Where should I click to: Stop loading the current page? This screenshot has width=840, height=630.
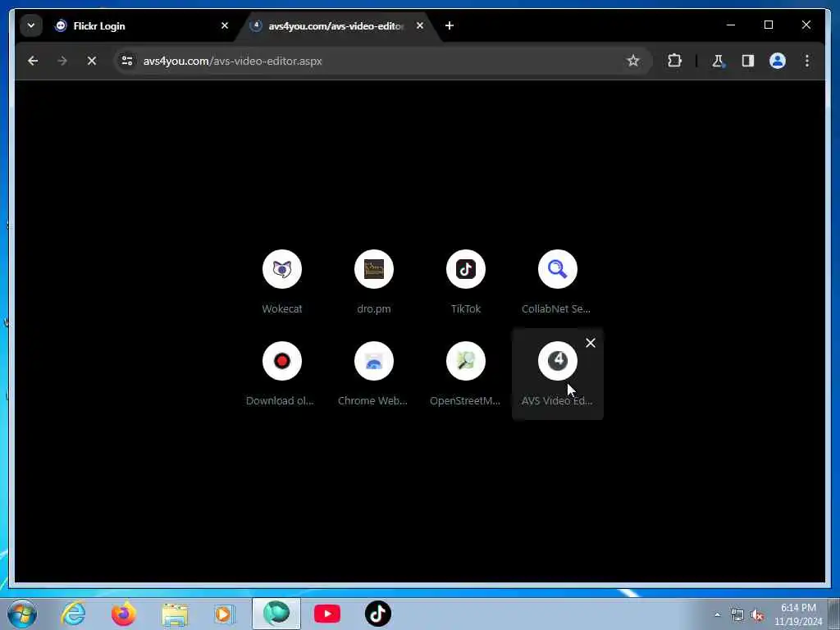point(92,61)
